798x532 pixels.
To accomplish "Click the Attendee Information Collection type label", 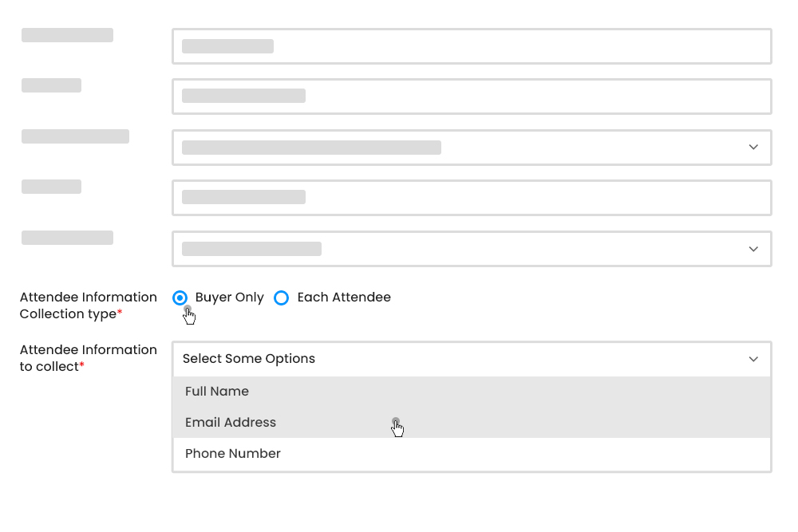I will click(x=88, y=305).
